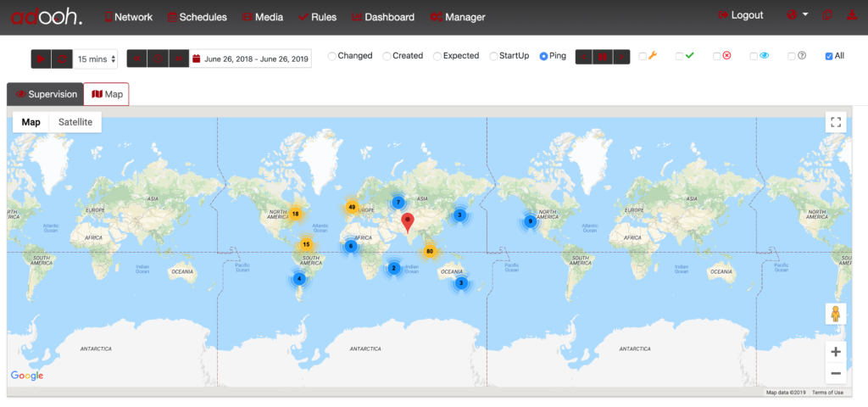868x407 pixels.
Task: Select the StartUp radio button
Action: pos(493,56)
